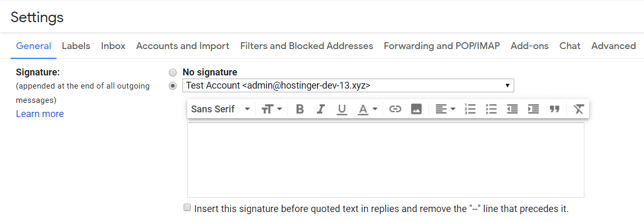Toggle bold formatting in signature toolbar
This screenshot has height=221, width=644.
click(300, 109)
